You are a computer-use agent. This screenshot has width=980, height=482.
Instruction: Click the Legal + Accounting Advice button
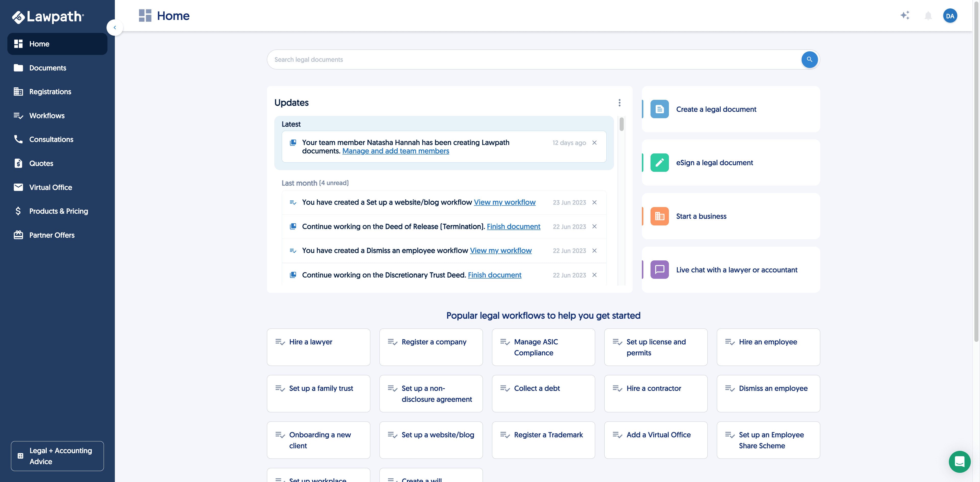[57, 456]
